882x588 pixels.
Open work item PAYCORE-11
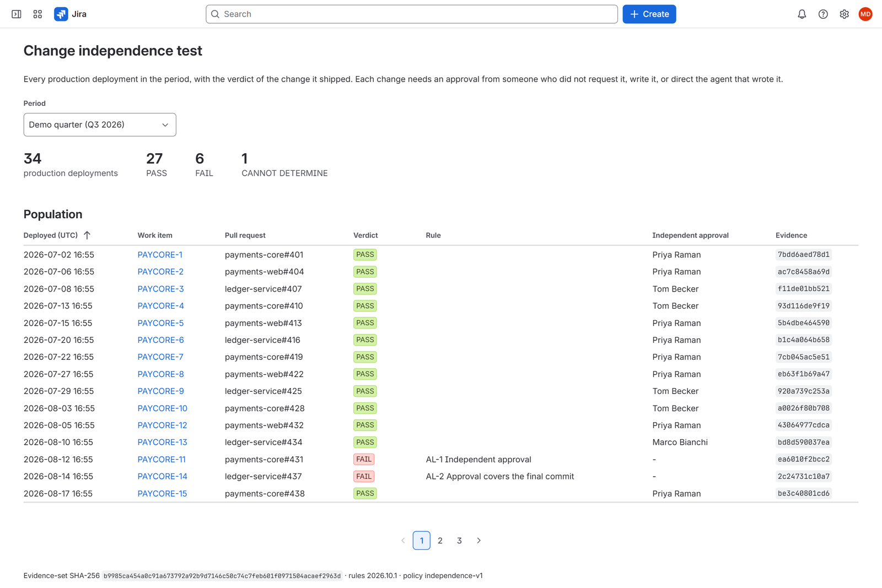click(x=162, y=460)
